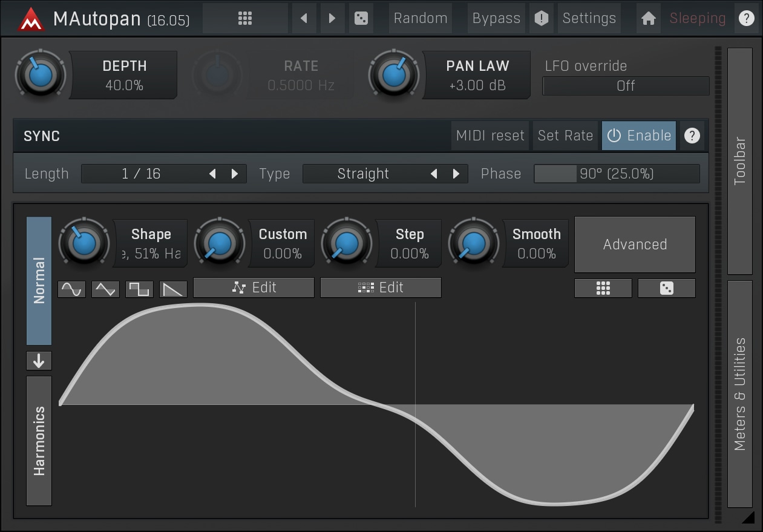Click the MAutopan red logo icon
Image resolution: width=763 pixels, height=532 pixels.
30,19
